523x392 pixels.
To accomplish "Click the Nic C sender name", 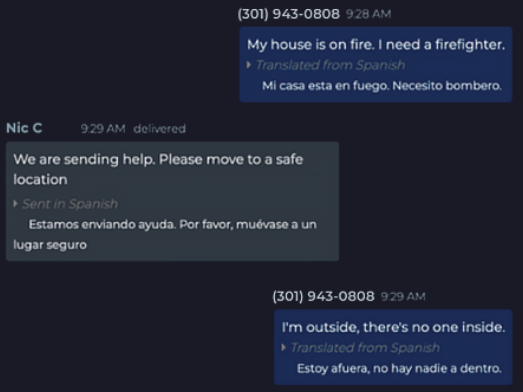I will [x=24, y=128].
